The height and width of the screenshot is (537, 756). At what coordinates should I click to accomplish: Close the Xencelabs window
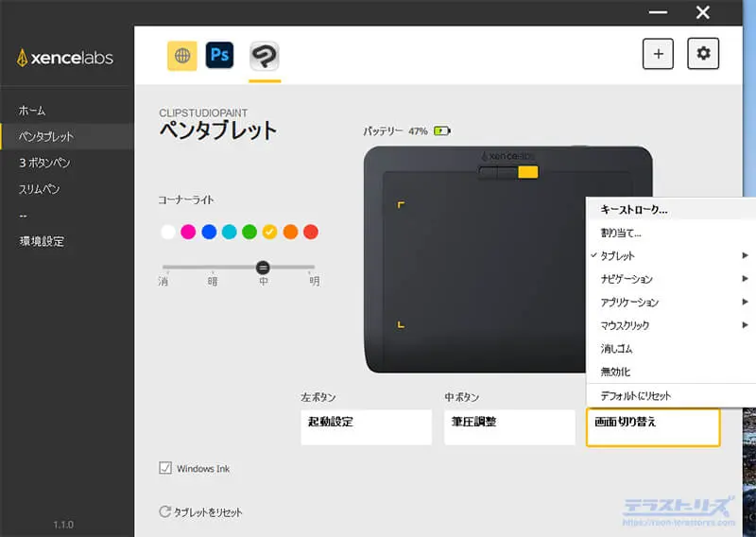pyautogui.click(x=702, y=12)
